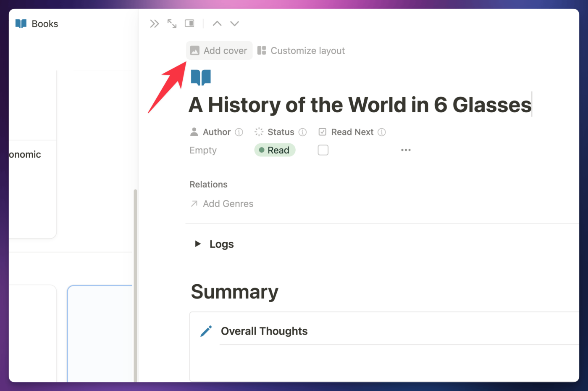The height and width of the screenshot is (391, 588).
Task: Click the Add cover button
Action: pos(219,50)
